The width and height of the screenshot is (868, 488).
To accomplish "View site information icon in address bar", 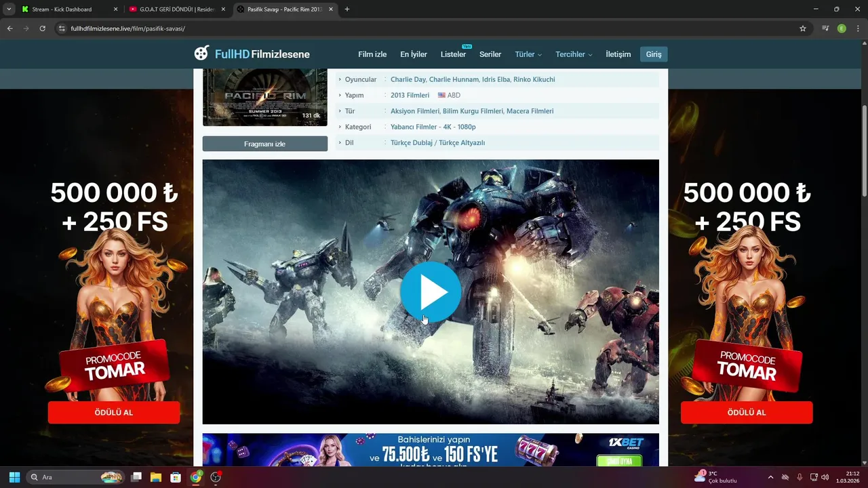I will coord(62,28).
